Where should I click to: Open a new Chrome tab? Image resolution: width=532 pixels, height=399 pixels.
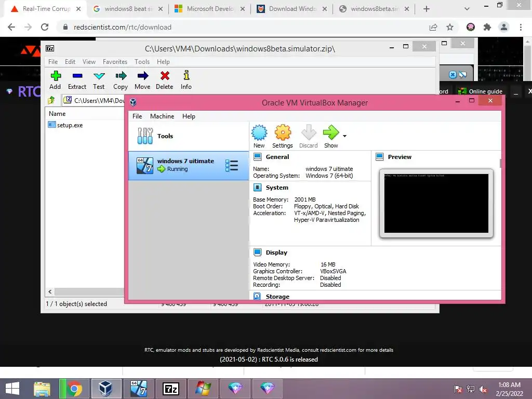pyautogui.click(x=427, y=9)
